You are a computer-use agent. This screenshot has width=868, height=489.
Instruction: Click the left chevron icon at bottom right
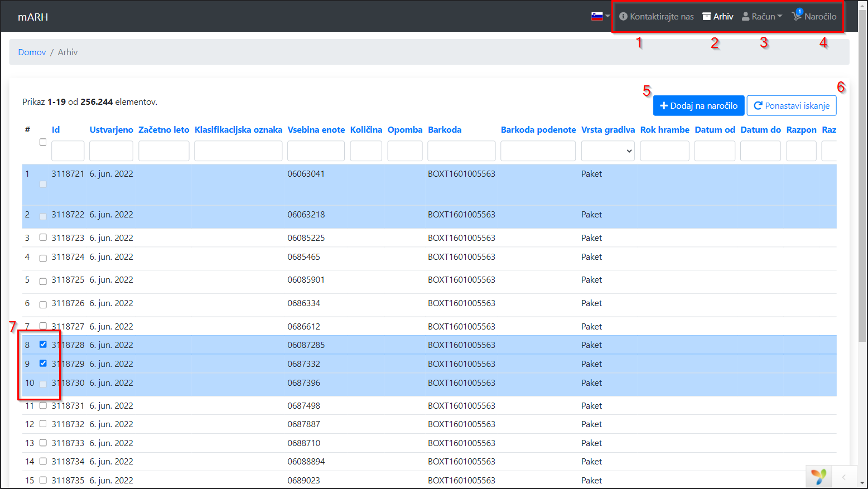pos(843,477)
